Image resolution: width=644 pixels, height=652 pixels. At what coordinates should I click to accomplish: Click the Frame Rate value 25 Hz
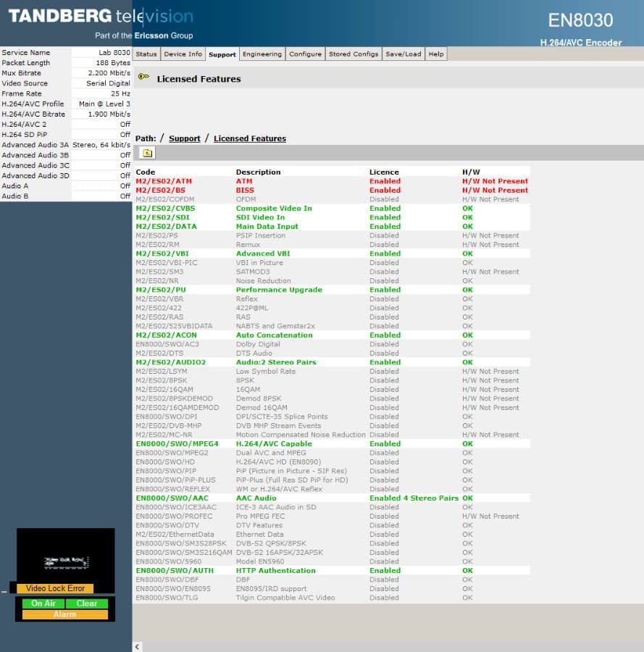(120, 93)
